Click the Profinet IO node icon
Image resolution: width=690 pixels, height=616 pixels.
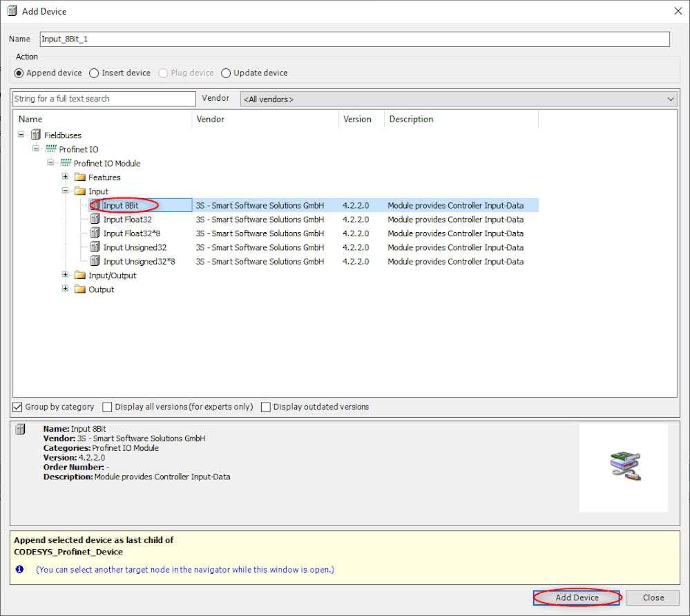click(50, 148)
